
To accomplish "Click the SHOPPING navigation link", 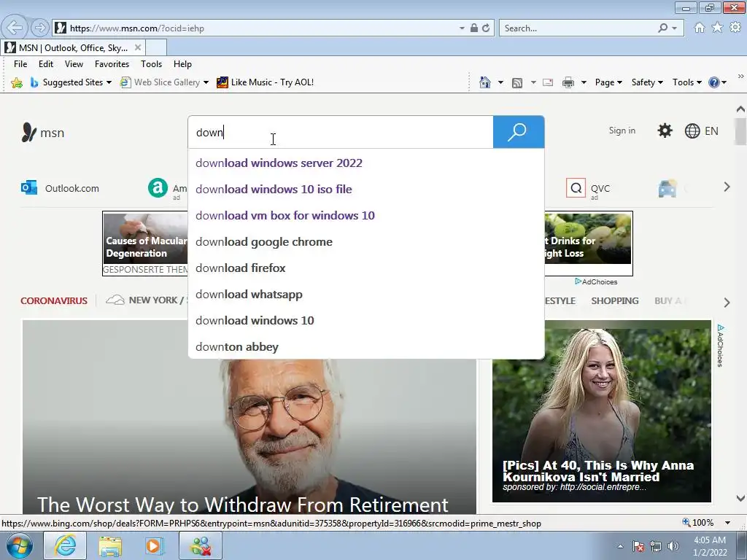I will pyautogui.click(x=614, y=300).
